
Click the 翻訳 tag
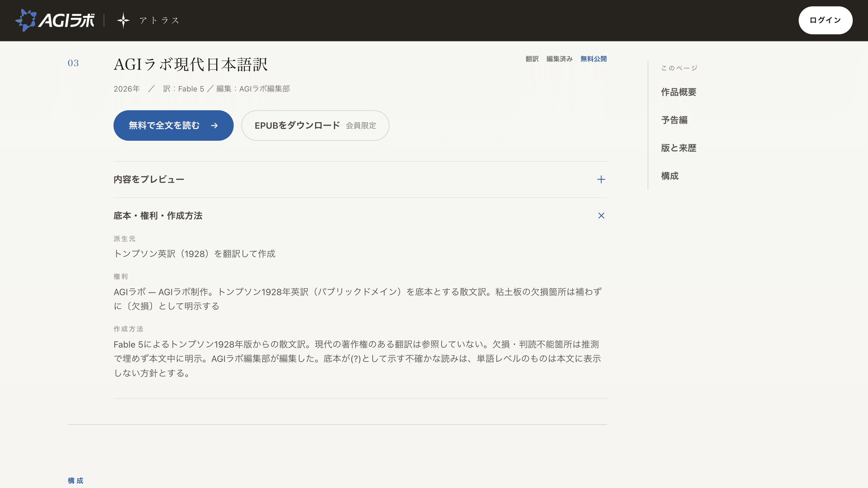click(532, 59)
